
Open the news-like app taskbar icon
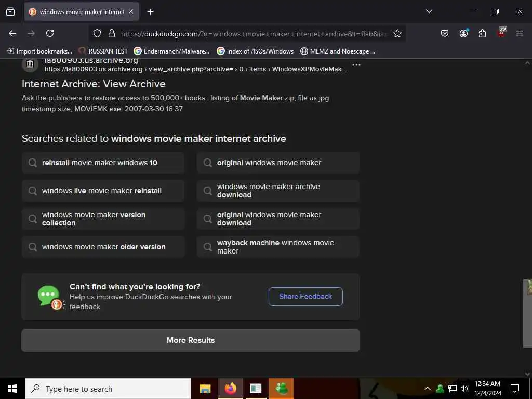click(256, 389)
